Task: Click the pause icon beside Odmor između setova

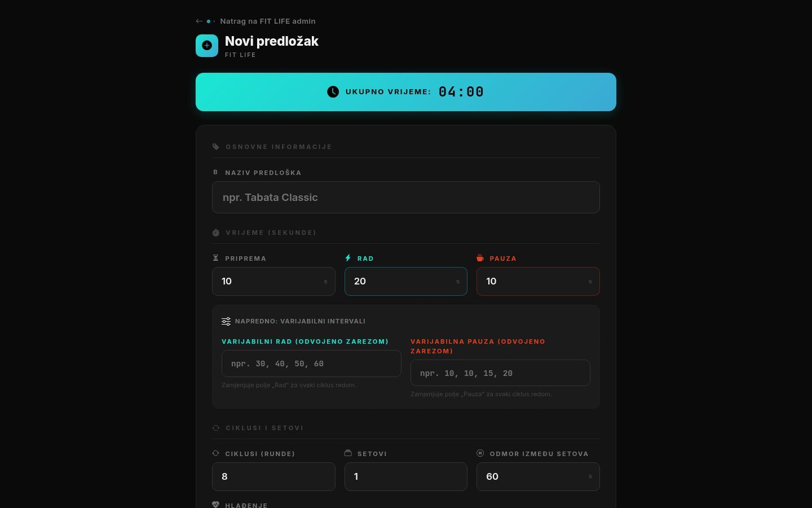Action: coord(480,453)
